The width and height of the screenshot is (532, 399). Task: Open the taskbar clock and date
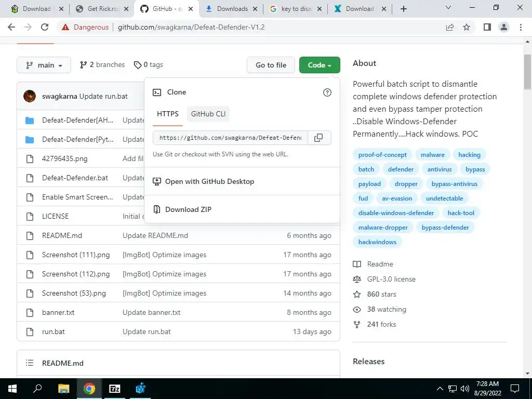tap(487, 389)
